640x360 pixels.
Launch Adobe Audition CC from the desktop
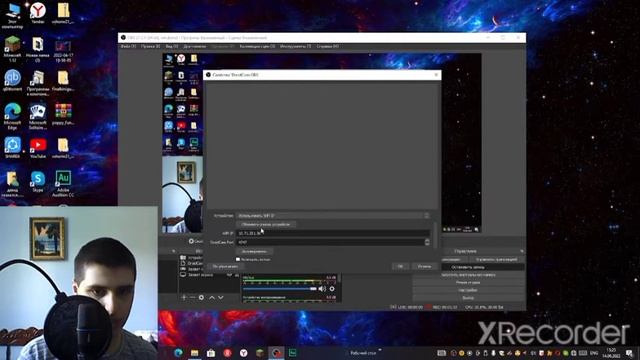click(63, 184)
